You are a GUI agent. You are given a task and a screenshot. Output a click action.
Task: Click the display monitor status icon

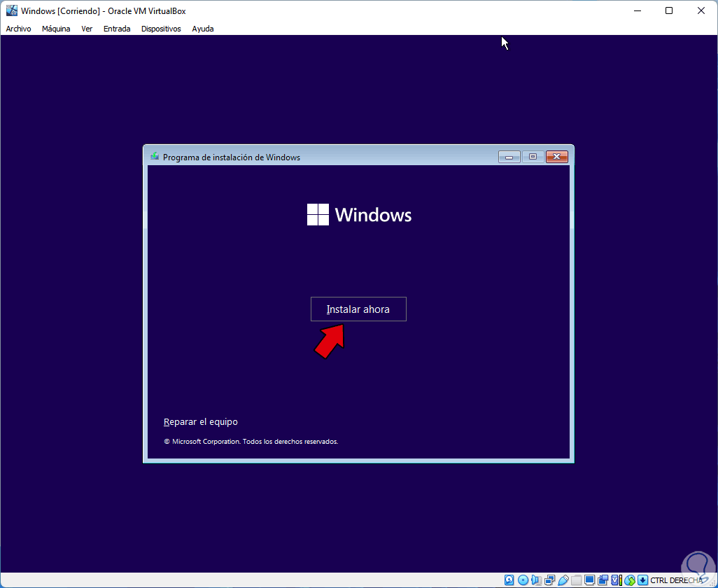coord(589,580)
